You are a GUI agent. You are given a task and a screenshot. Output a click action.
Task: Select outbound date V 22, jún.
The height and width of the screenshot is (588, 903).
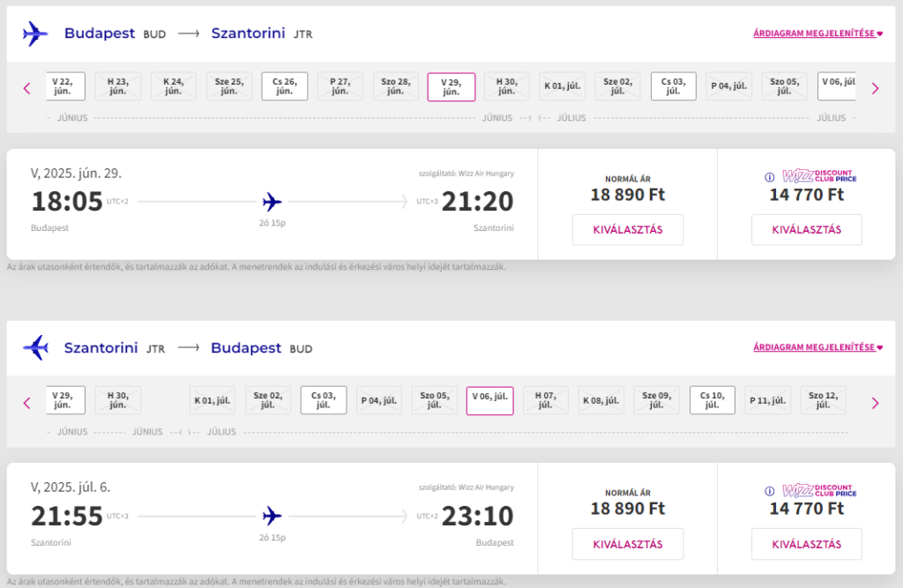click(65, 86)
